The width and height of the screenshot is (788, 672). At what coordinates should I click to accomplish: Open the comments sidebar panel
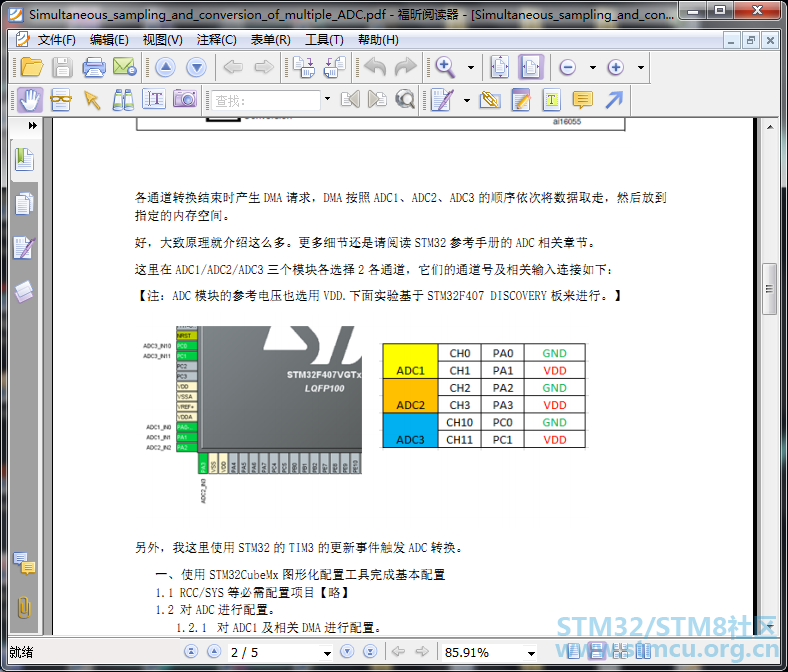pos(24,563)
